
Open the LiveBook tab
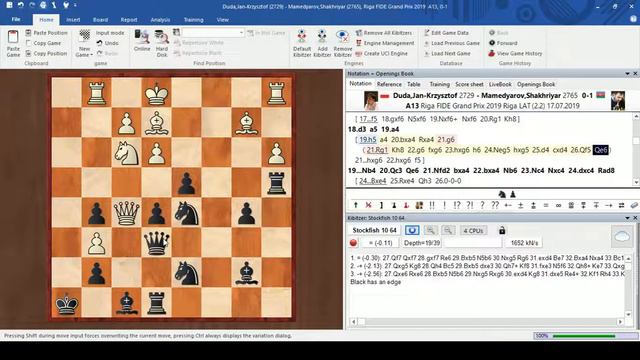coord(500,84)
